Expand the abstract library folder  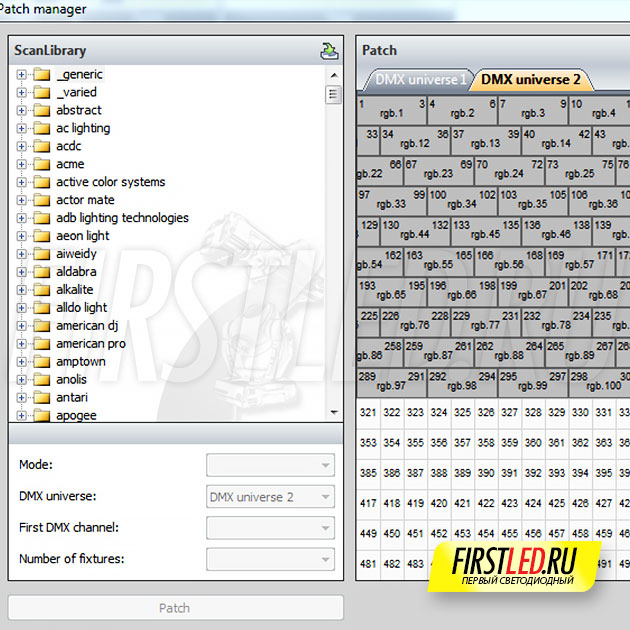[22, 110]
